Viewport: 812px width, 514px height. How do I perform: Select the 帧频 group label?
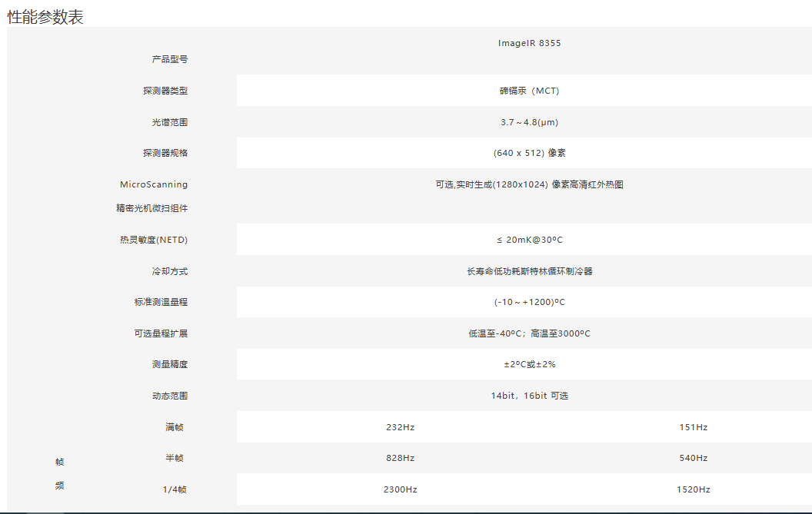coord(59,473)
